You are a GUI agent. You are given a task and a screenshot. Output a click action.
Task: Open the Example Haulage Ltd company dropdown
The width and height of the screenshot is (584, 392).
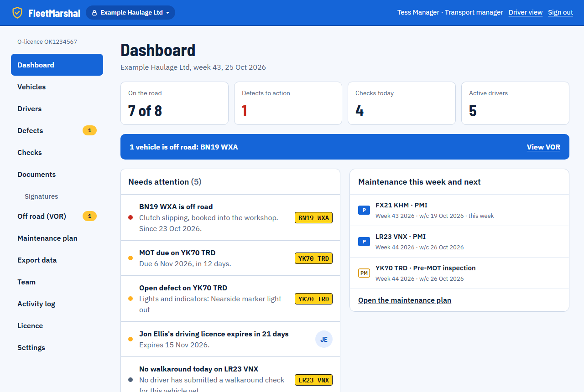point(130,13)
